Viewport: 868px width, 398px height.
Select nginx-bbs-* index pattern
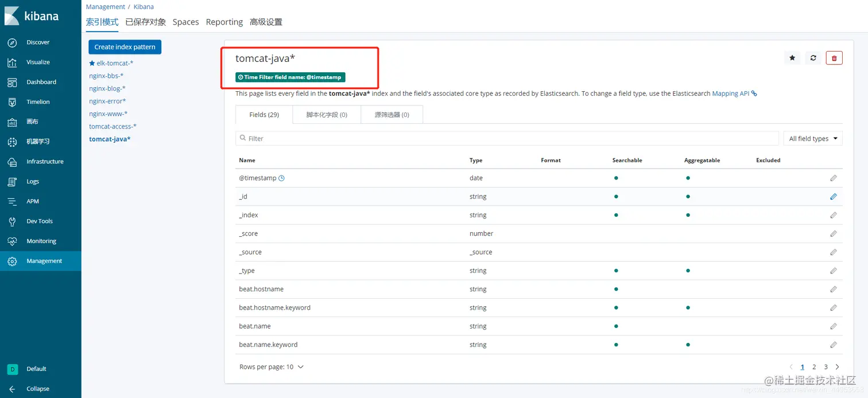click(106, 76)
